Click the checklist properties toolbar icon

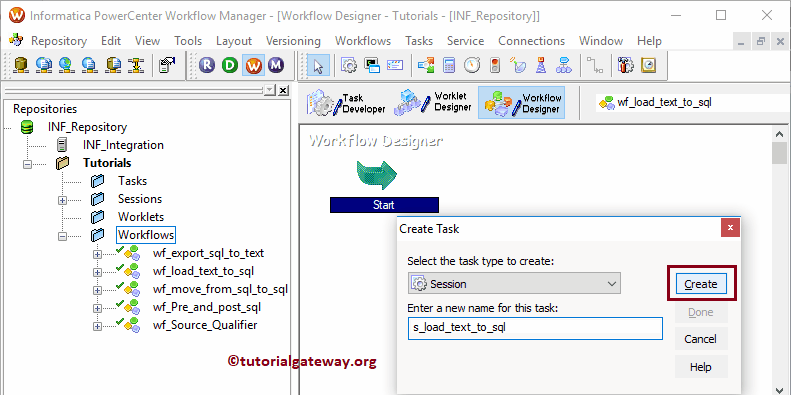(x=166, y=65)
